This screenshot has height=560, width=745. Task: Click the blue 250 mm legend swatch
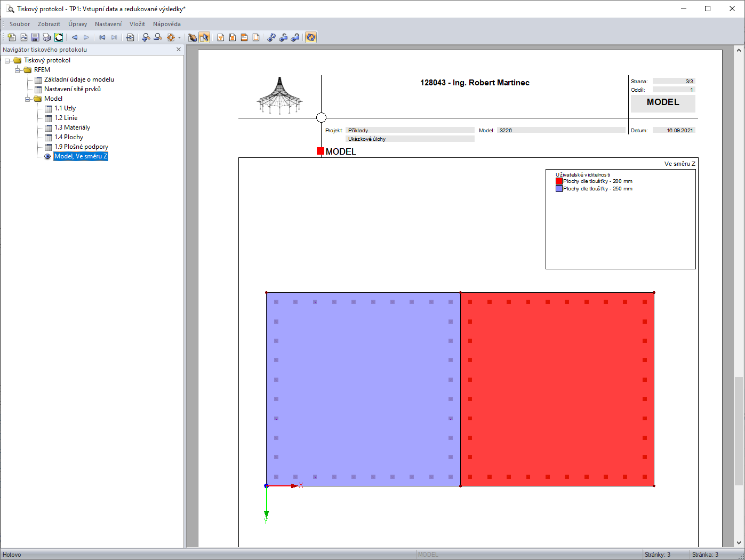pyautogui.click(x=559, y=189)
